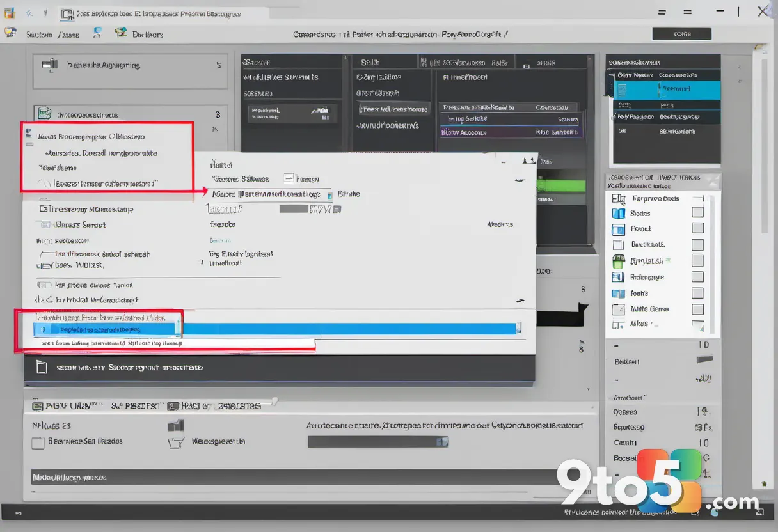The image size is (778, 532).
Task: Select the blue highlighted row in top-right dark panel
Action: (667, 90)
